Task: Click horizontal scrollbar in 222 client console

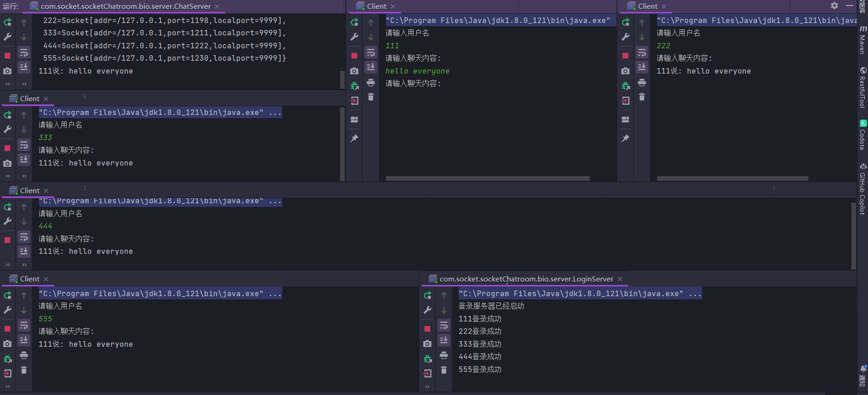Action: (732, 178)
